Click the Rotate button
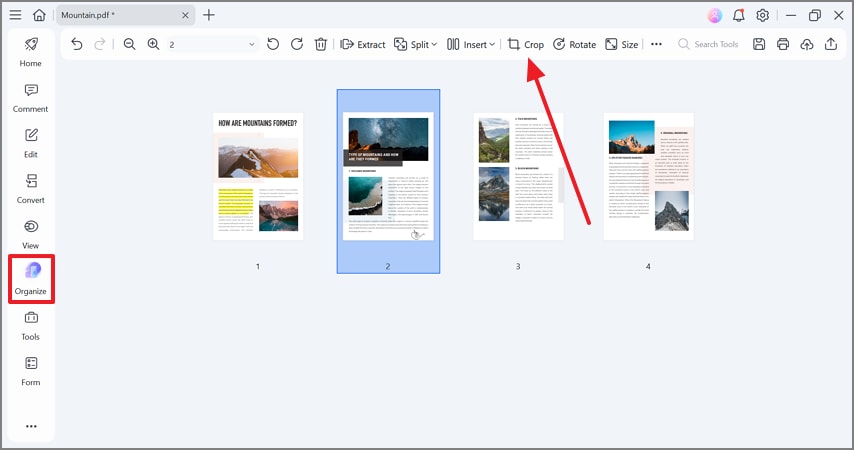The height and width of the screenshot is (450, 854). point(574,45)
